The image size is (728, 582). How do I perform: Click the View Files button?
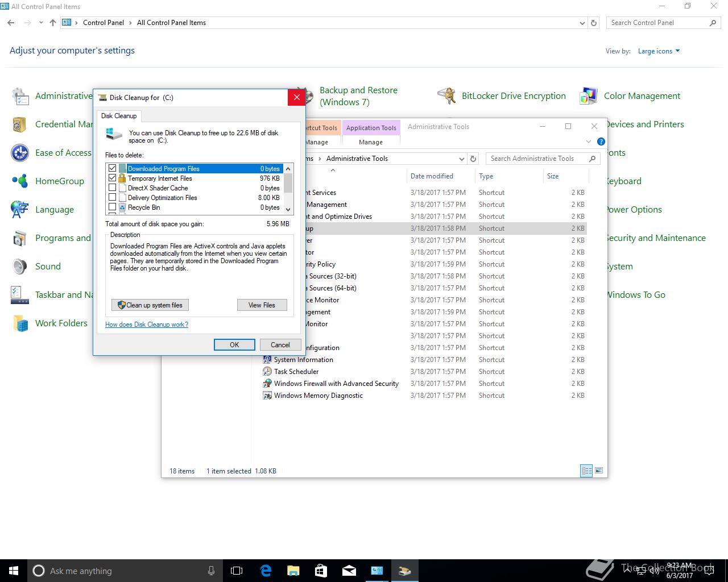[262, 305]
